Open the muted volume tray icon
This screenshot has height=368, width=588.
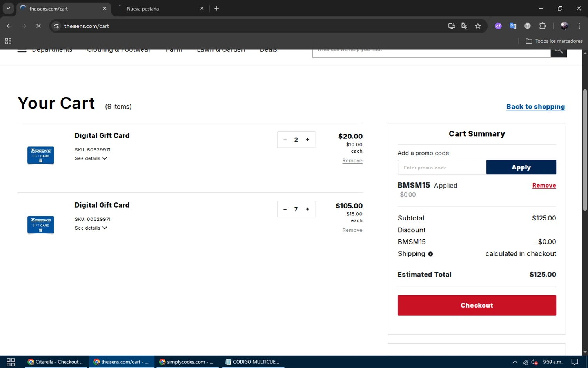tap(534, 362)
